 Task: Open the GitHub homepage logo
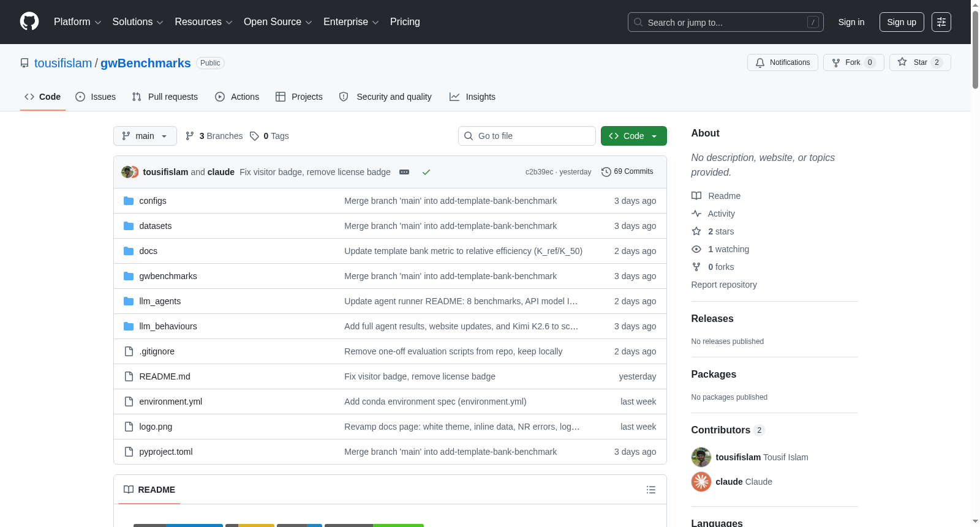click(x=29, y=22)
